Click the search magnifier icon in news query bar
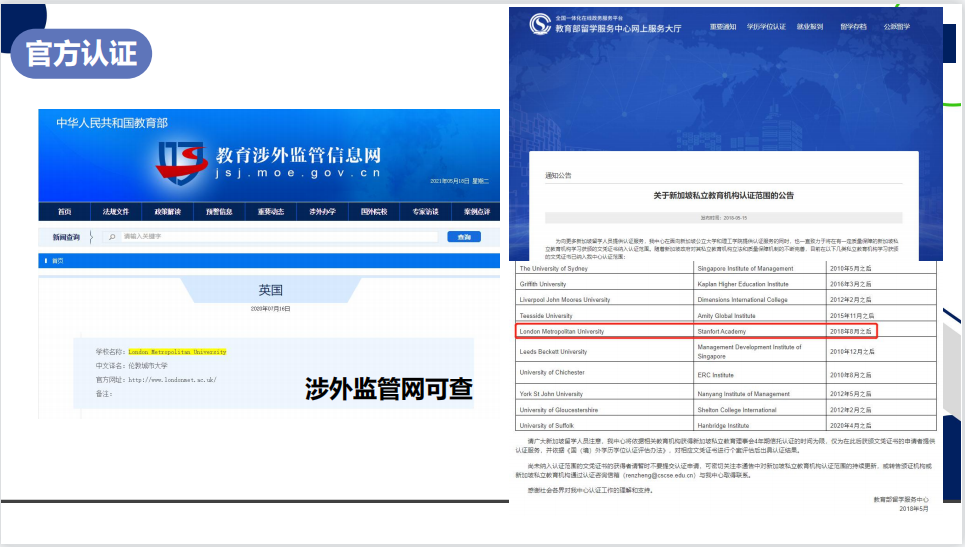Screen dimensions: 965x547 (112, 237)
